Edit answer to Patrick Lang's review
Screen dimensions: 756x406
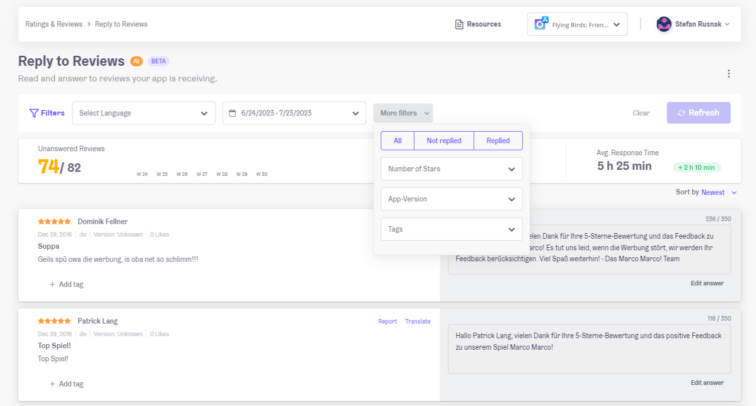707,383
